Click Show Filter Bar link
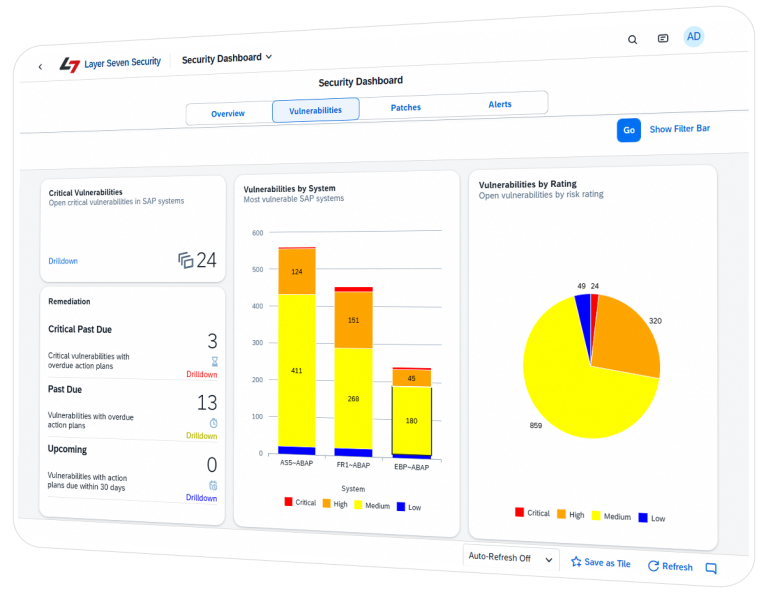 (679, 129)
